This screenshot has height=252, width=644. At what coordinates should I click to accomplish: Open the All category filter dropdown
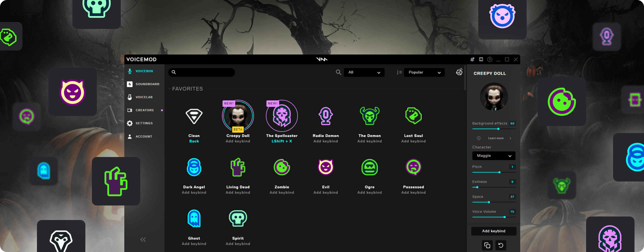[x=364, y=72]
